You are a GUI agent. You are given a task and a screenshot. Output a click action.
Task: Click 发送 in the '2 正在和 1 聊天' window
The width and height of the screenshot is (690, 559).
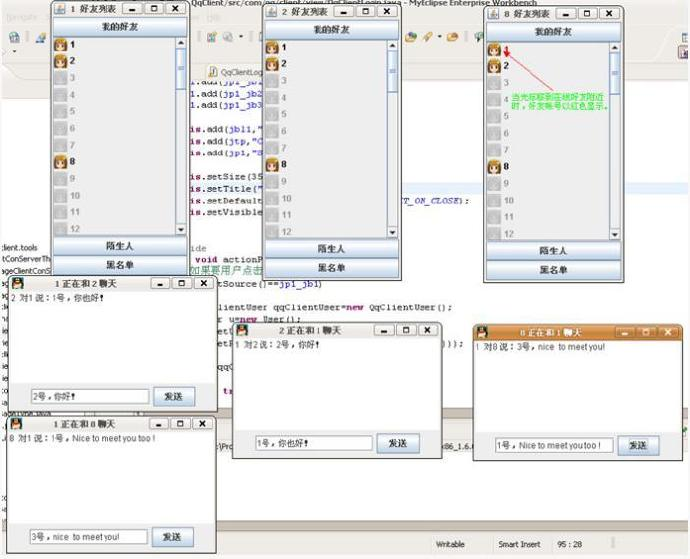coord(397,443)
